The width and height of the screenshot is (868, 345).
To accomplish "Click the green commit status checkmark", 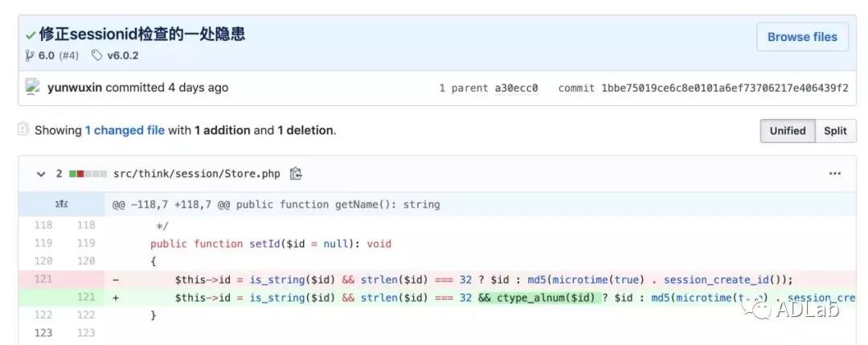I will tap(30, 35).
